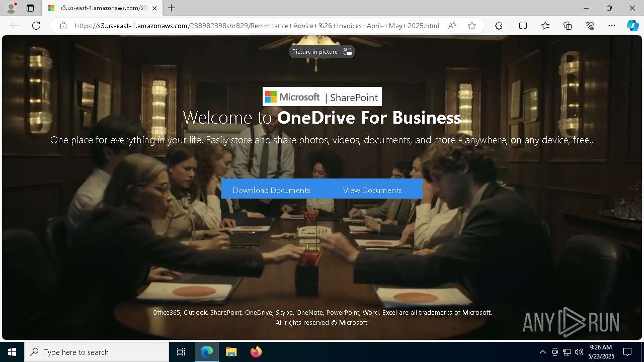Click View Documents button
Screen dimensions: 644x362
tap(372, 190)
